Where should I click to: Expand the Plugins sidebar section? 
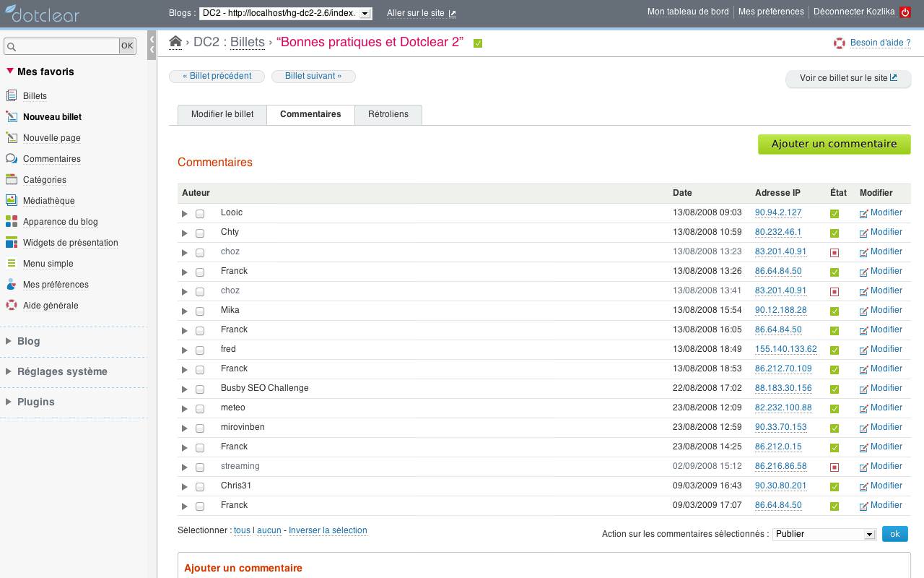tap(35, 402)
